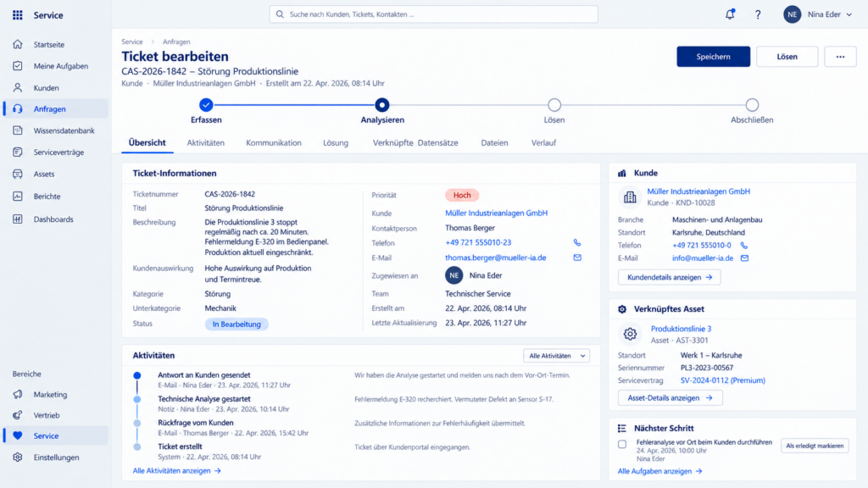Click the Analysieren stage marker

pyautogui.click(x=382, y=104)
